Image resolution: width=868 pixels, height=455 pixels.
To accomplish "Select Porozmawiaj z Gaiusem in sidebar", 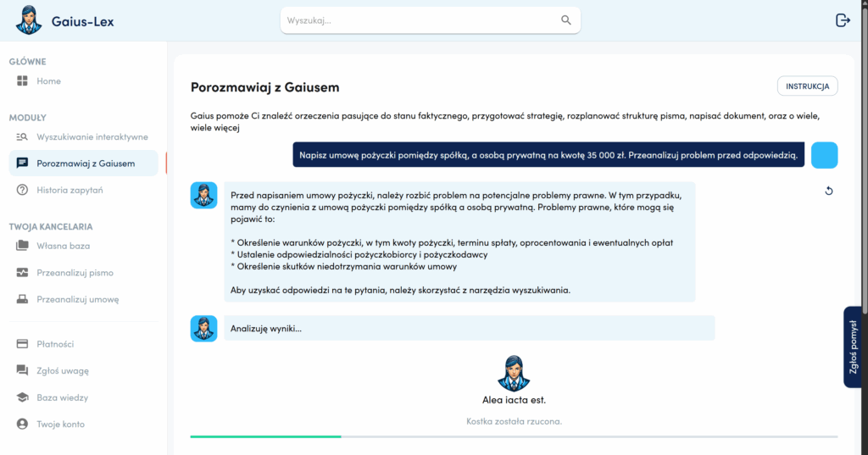I will (84, 164).
